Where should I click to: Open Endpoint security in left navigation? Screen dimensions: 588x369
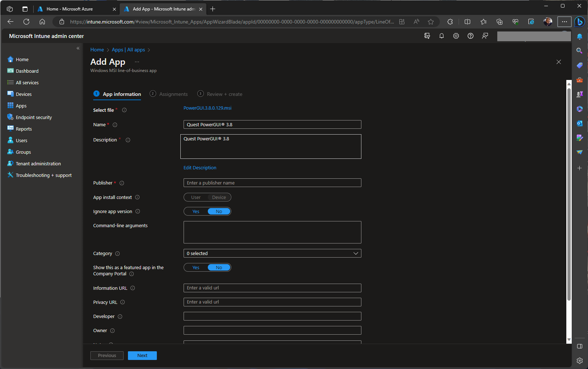point(34,117)
